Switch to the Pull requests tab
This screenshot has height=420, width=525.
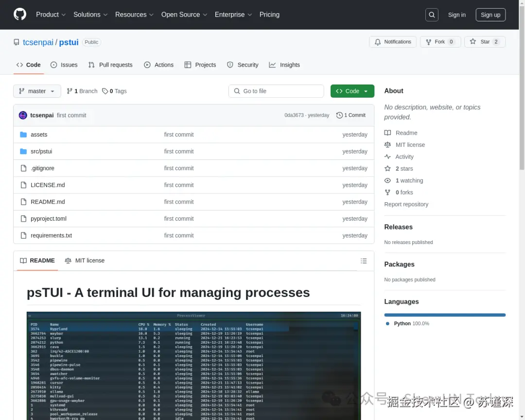(110, 65)
